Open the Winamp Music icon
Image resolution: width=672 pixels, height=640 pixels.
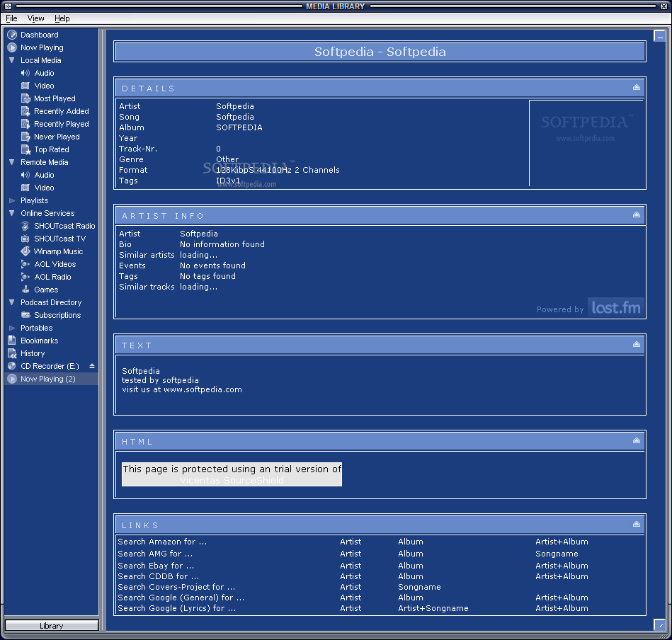coord(25,251)
